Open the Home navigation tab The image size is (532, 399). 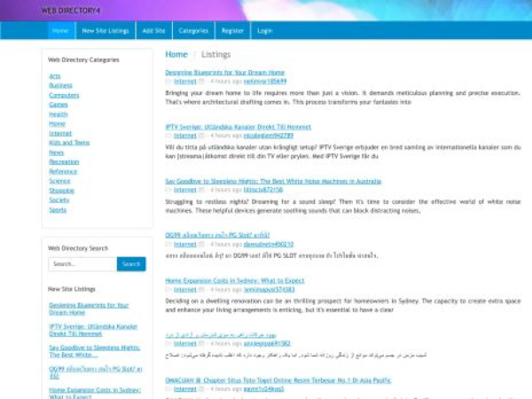tap(60, 30)
